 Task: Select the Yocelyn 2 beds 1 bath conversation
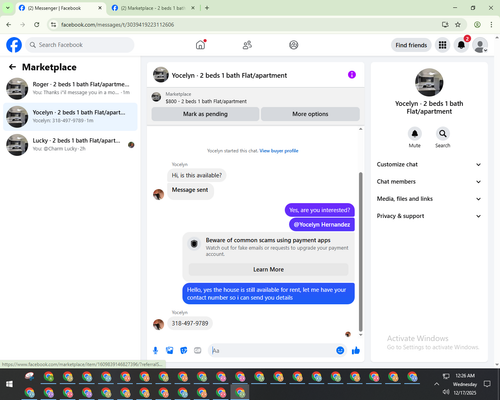pos(70,117)
